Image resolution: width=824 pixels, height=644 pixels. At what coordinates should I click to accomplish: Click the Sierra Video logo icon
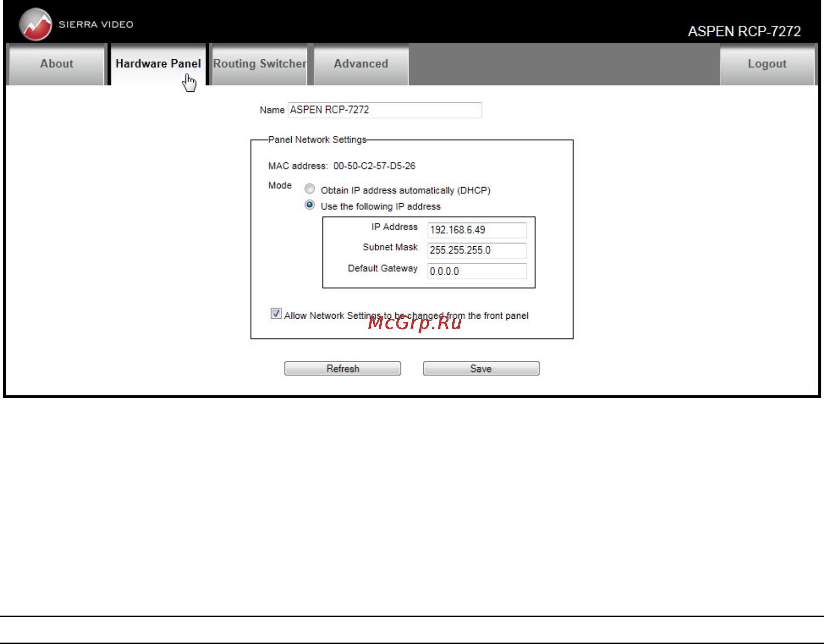click(36, 24)
